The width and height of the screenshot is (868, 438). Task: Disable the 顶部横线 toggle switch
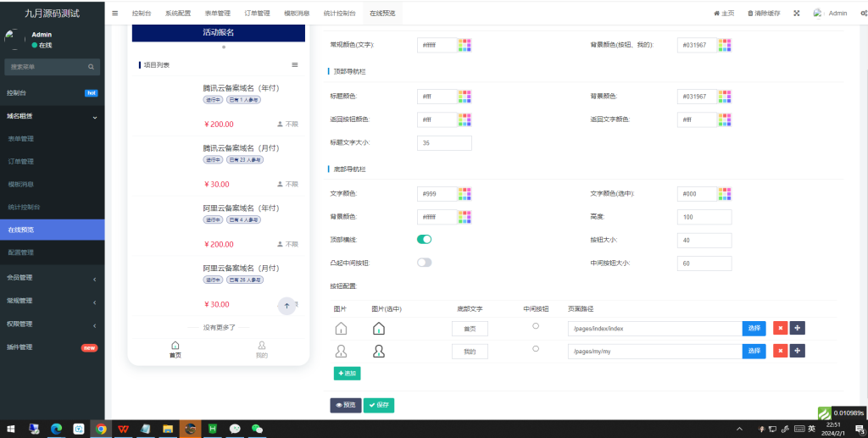click(x=425, y=240)
